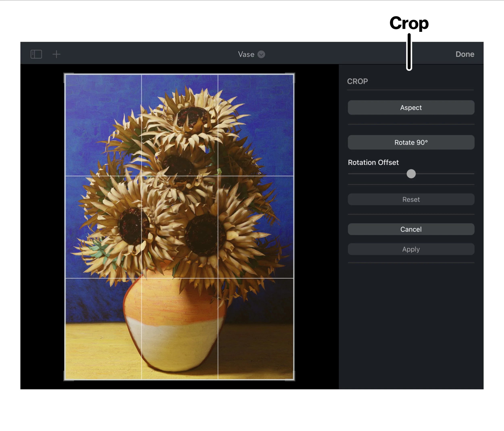The height and width of the screenshot is (431, 504).
Task: Click the Vase document title
Action: [246, 54]
